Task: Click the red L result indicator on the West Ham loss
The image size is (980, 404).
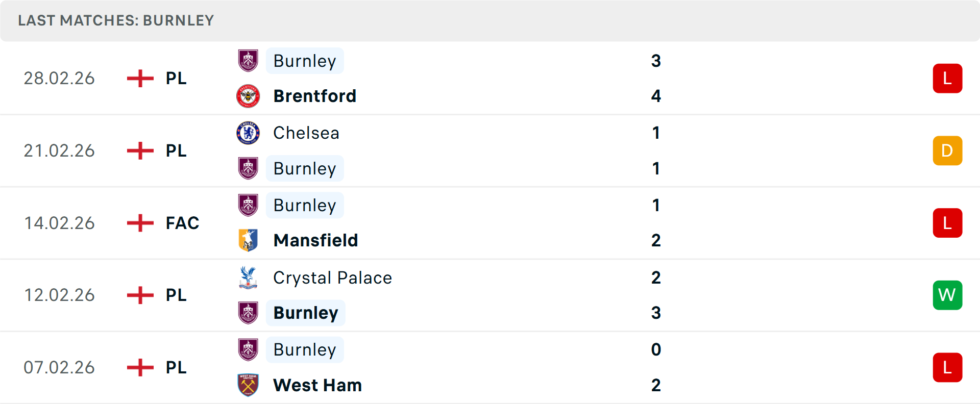Action: tap(948, 367)
